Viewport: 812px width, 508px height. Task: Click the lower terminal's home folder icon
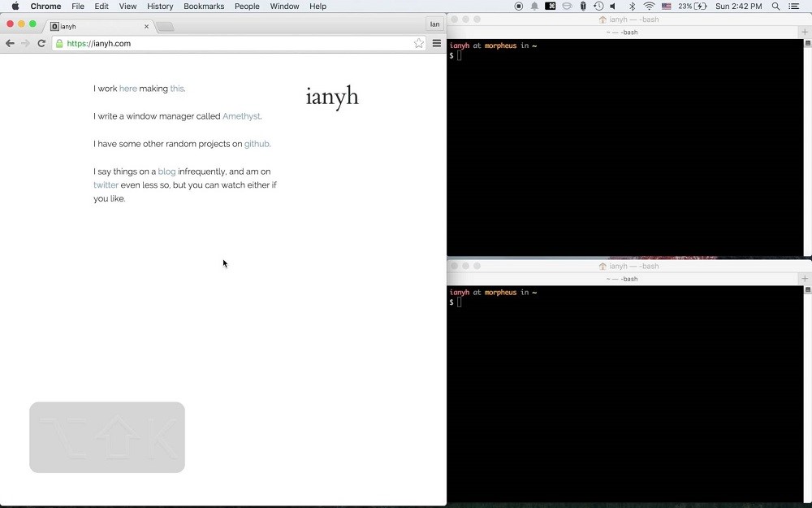click(603, 267)
